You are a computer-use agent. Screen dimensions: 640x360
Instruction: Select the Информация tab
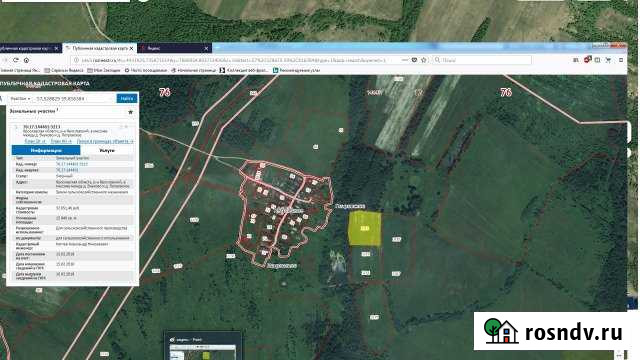46,150
